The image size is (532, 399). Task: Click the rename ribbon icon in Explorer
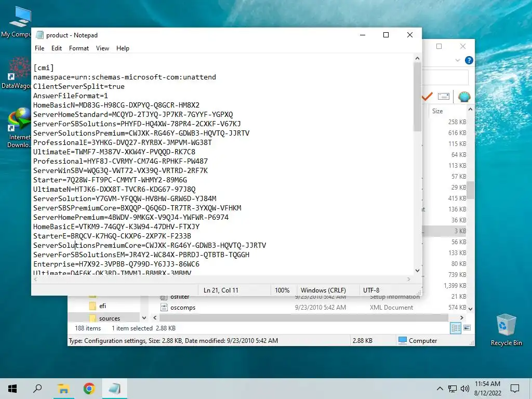click(444, 97)
